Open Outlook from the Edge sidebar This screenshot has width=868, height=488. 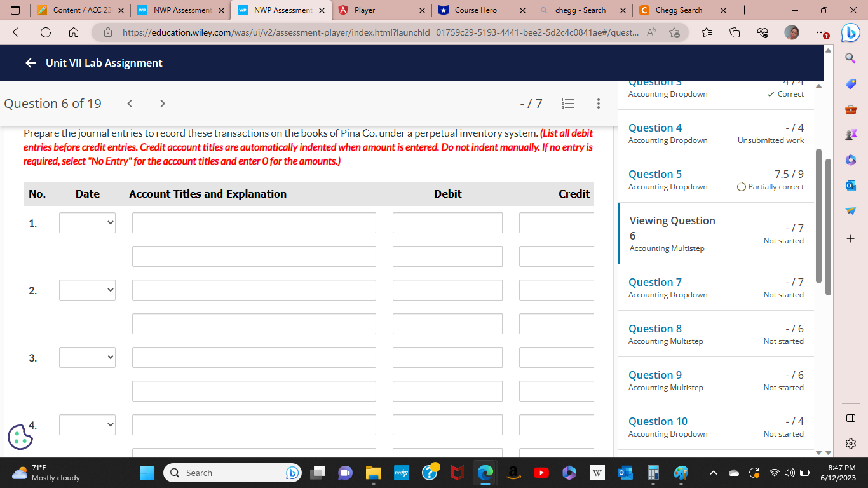(850, 186)
